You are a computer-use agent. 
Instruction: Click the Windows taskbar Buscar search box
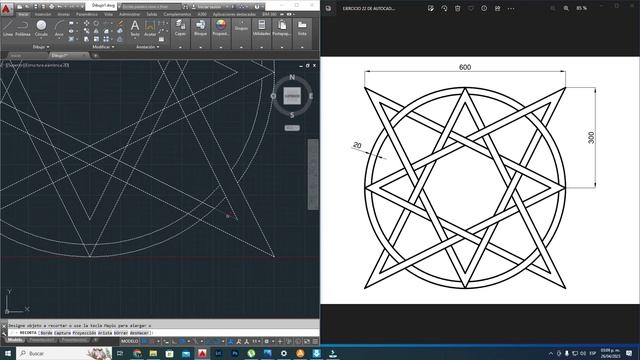[64, 353]
